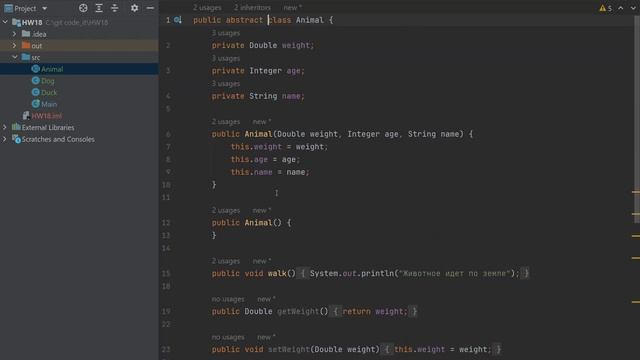Viewport: 640px width, 360px height.
Task: Click the editor vertical scrollbar thumb
Action: [x=637, y=120]
